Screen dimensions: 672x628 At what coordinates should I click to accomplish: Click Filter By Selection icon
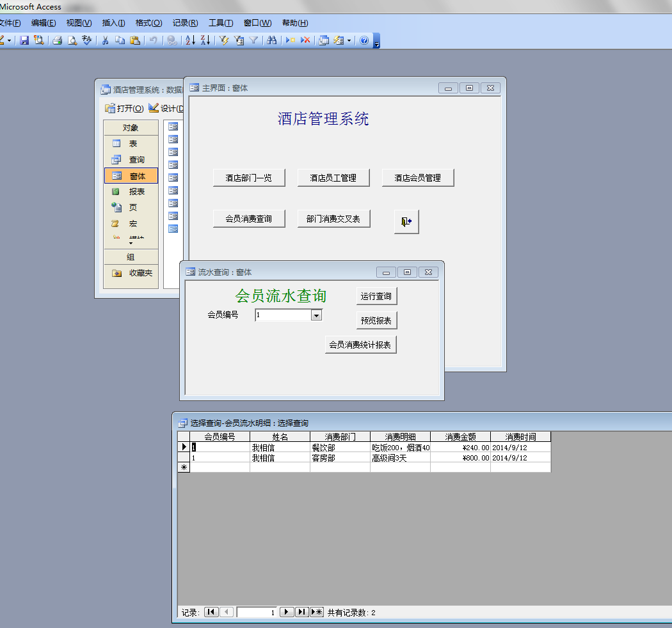pyautogui.click(x=224, y=40)
